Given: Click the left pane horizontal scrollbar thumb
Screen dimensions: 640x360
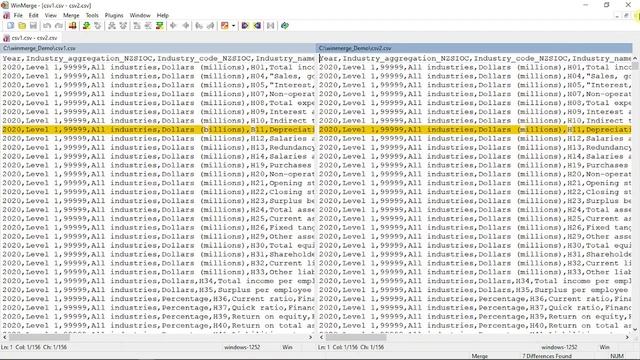Looking at the screenshot, I should click(x=39, y=338).
